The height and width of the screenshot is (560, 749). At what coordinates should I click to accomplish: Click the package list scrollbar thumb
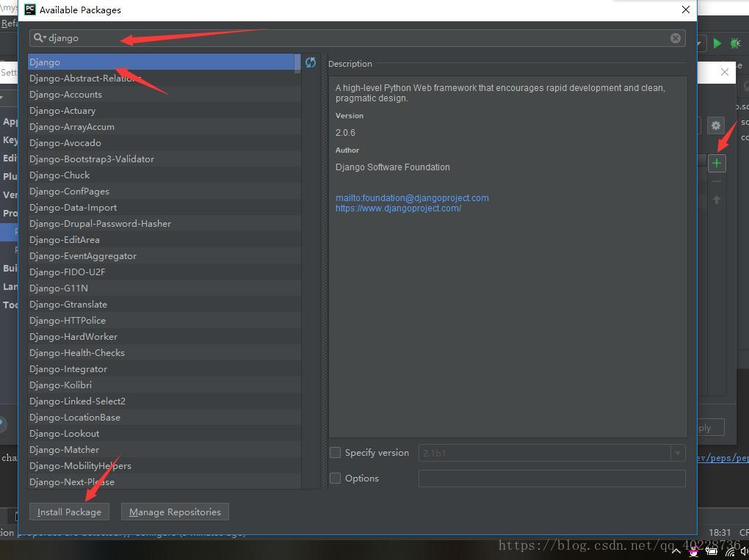click(x=297, y=64)
